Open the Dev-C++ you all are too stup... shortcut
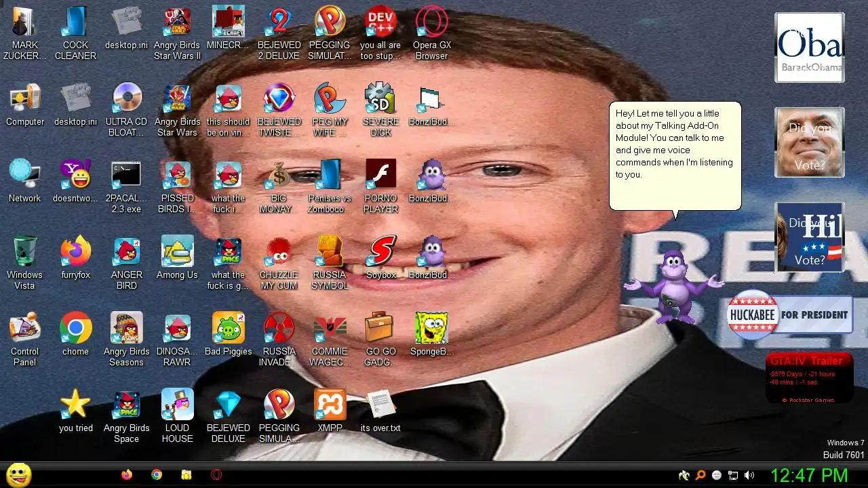The image size is (868, 488). tap(380, 34)
